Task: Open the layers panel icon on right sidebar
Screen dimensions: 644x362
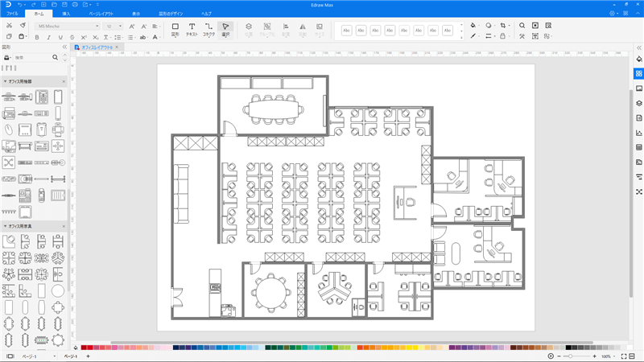Action: point(638,103)
